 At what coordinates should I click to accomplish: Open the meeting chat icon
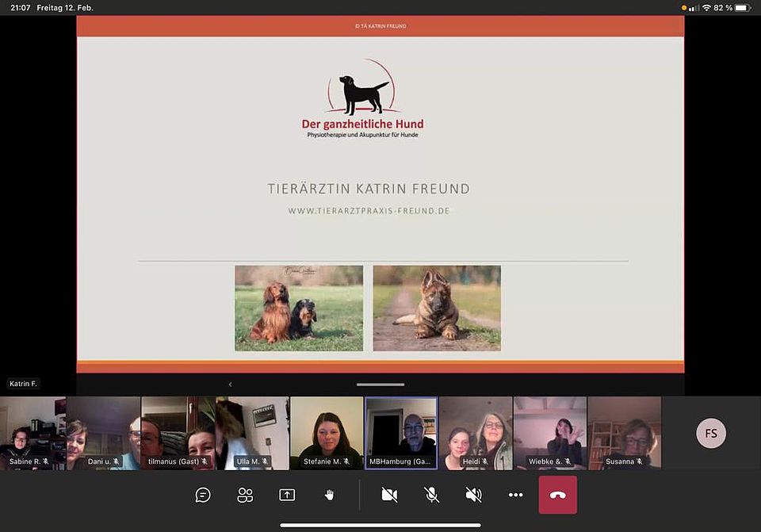[202, 495]
